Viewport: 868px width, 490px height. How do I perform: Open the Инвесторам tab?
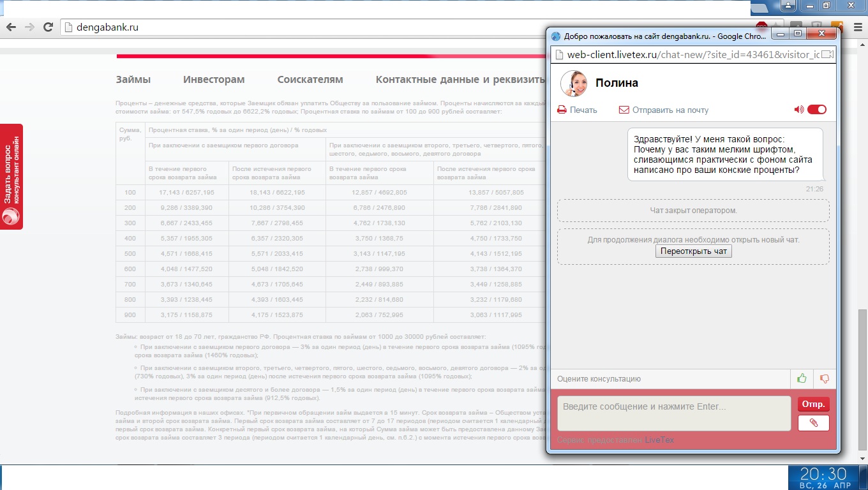(x=214, y=80)
